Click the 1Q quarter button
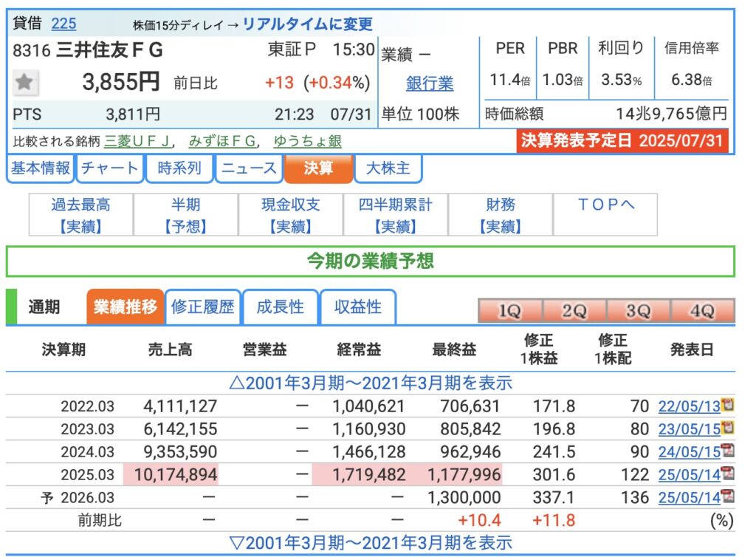 pyautogui.click(x=510, y=310)
